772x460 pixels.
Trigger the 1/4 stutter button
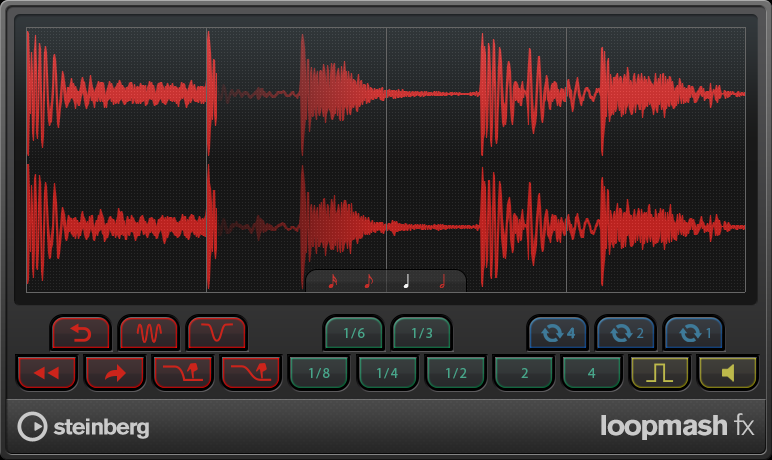pos(387,373)
